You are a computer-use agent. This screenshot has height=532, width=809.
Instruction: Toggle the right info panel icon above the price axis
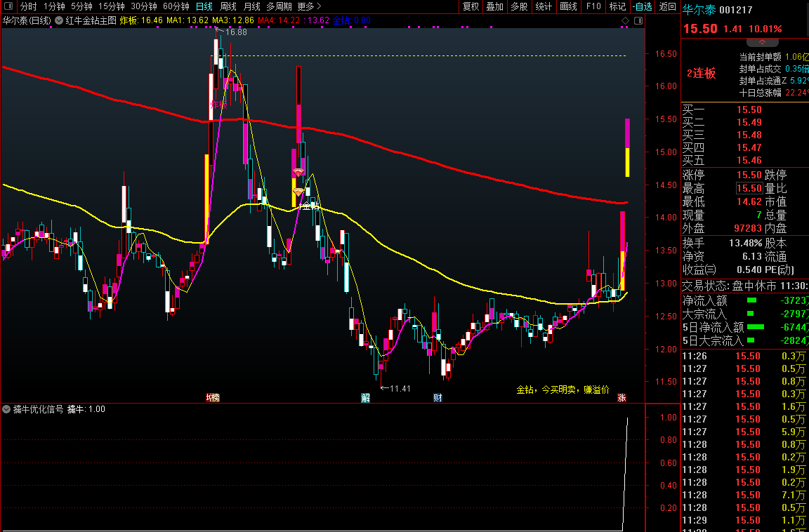coord(638,20)
